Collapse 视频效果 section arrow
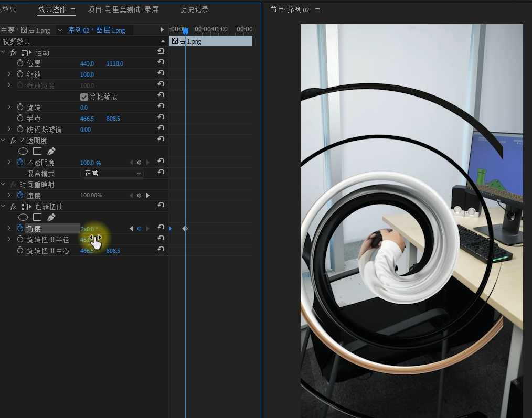Image resolution: width=532 pixels, height=418 pixels. point(163,41)
